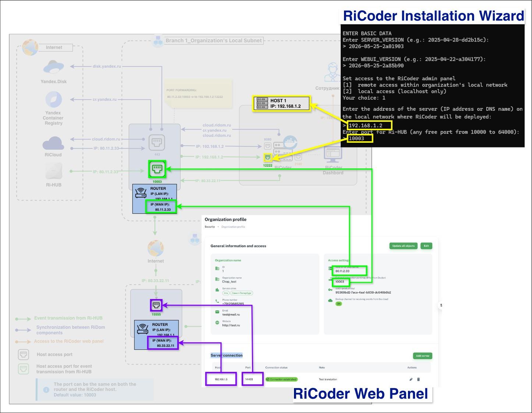Click the Yandex.Disk flying saucer icon
Image resolution: width=532 pixels, height=413 pixels.
54,67
